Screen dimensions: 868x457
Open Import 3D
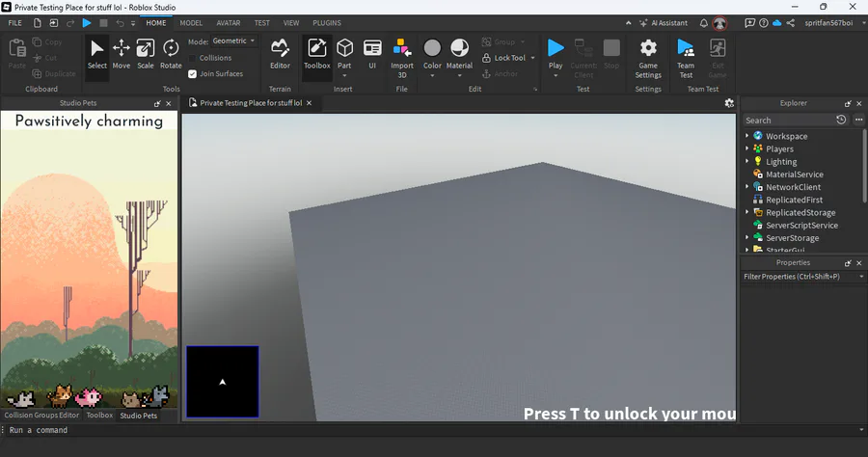402,58
